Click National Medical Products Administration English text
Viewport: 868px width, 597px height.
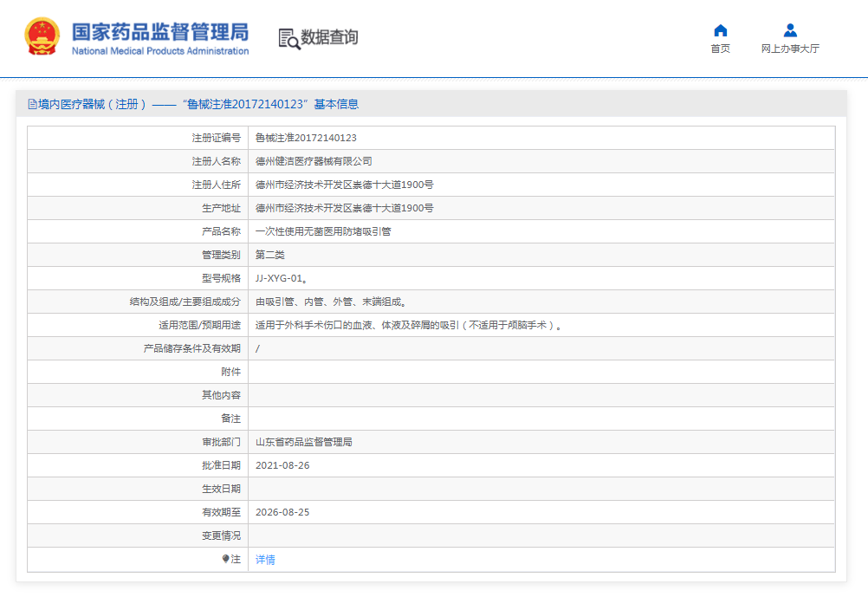[160, 51]
